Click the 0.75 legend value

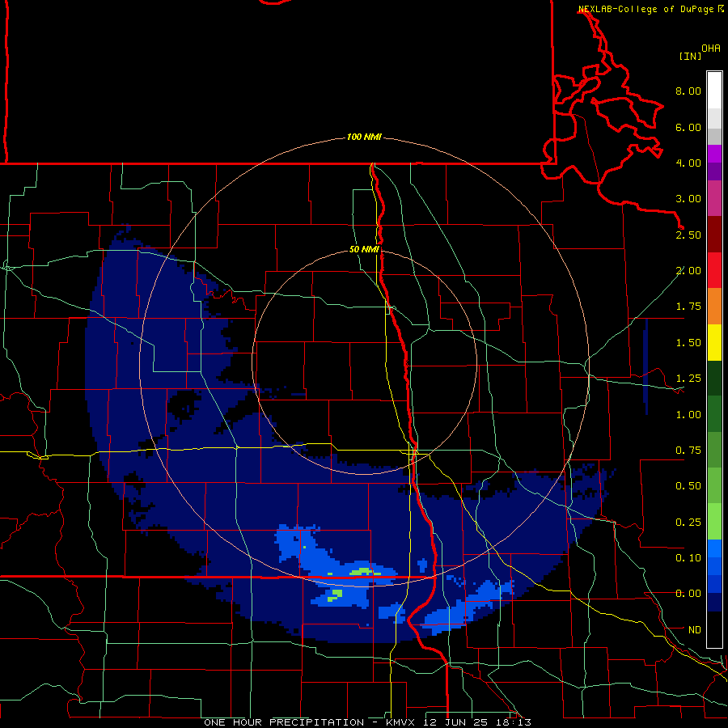point(688,451)
